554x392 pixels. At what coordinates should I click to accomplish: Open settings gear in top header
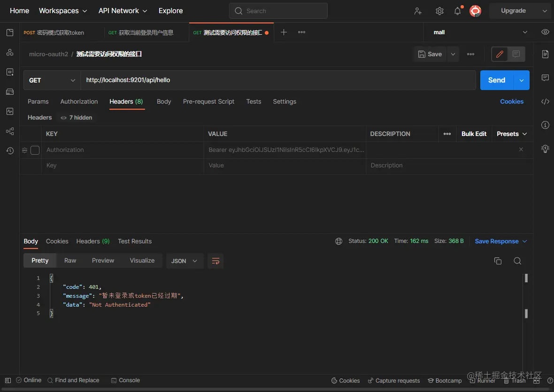[439, 11]
